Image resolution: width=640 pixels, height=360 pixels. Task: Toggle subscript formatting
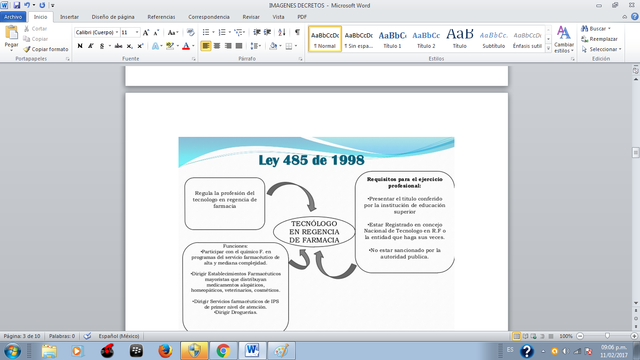[x=129, y=46]
